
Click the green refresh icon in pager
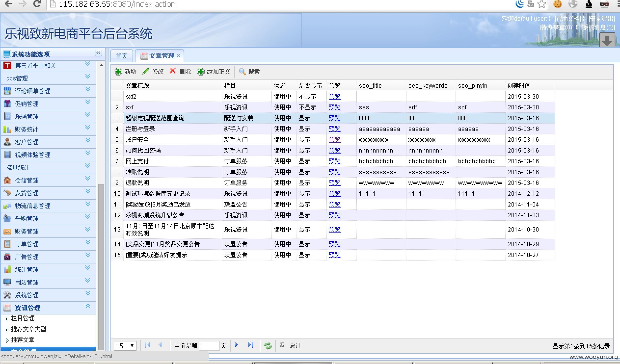click(268, 346)
